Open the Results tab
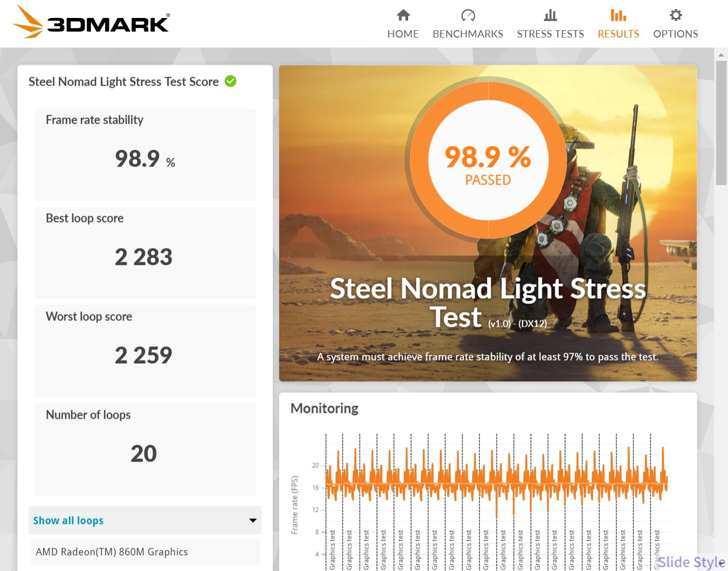The height and width of the screenshot is (571, 728). click(619, 24)
